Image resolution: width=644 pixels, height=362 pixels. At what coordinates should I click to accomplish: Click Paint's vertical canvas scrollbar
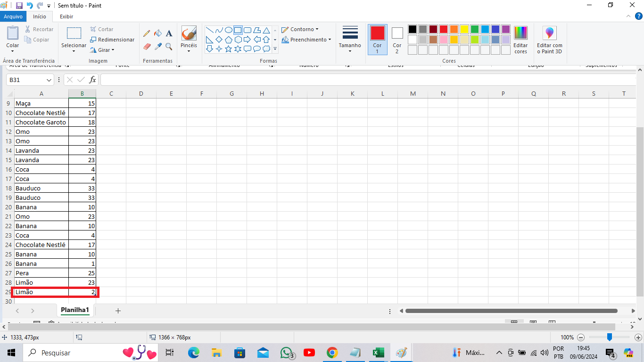[640, 211]
